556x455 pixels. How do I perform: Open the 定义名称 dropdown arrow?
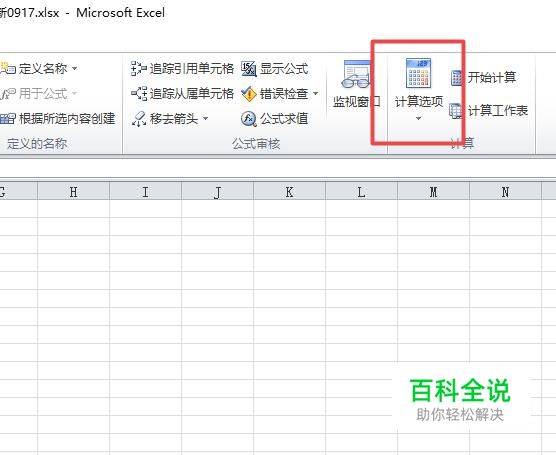pyautogui.click(x=74, y=68)
